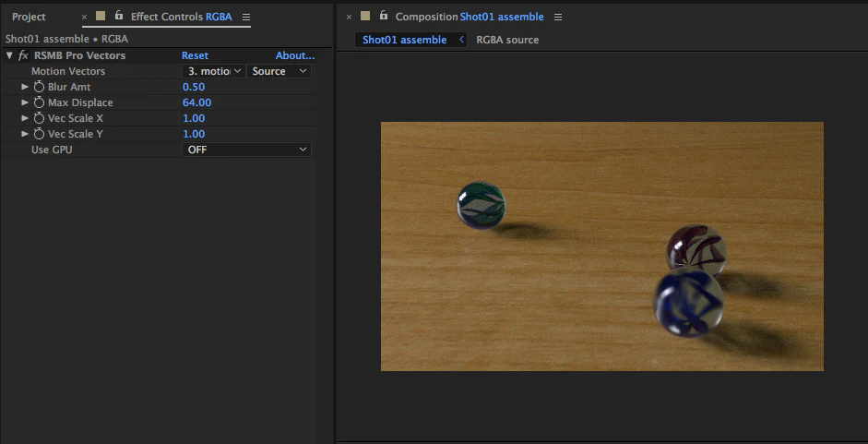Select the RSMB Pro Vectors effect name
This screenshot has height=444, width=868.
79,55
